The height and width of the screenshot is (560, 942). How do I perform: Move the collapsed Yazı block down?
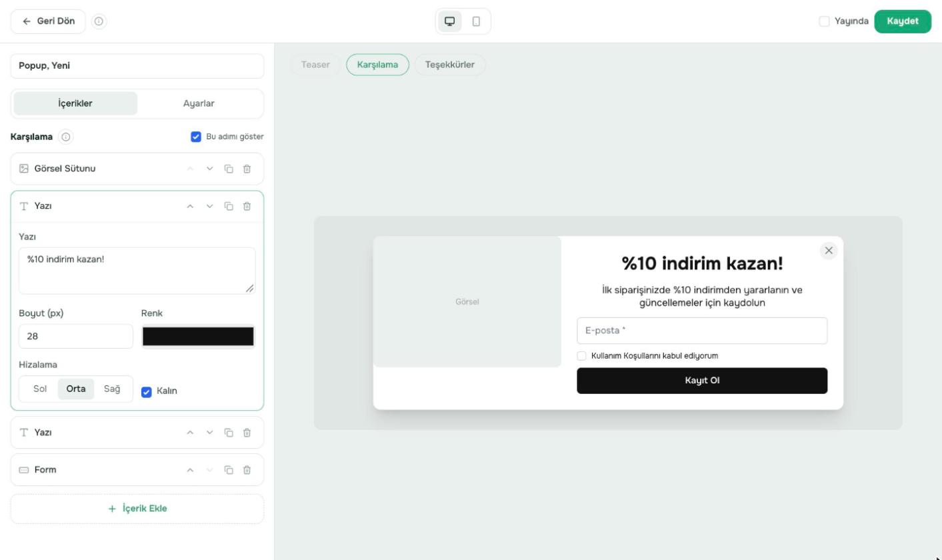[x=209, y=433]
